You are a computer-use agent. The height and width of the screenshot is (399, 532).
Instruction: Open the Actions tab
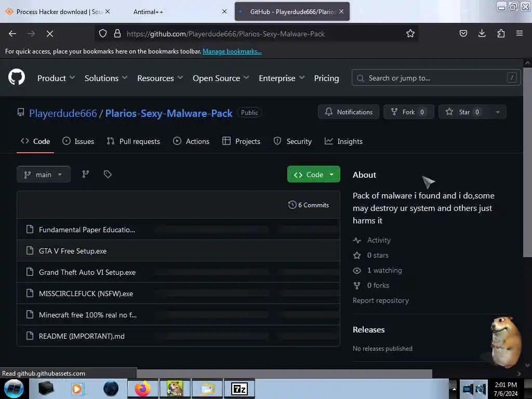tap(191, 141)
